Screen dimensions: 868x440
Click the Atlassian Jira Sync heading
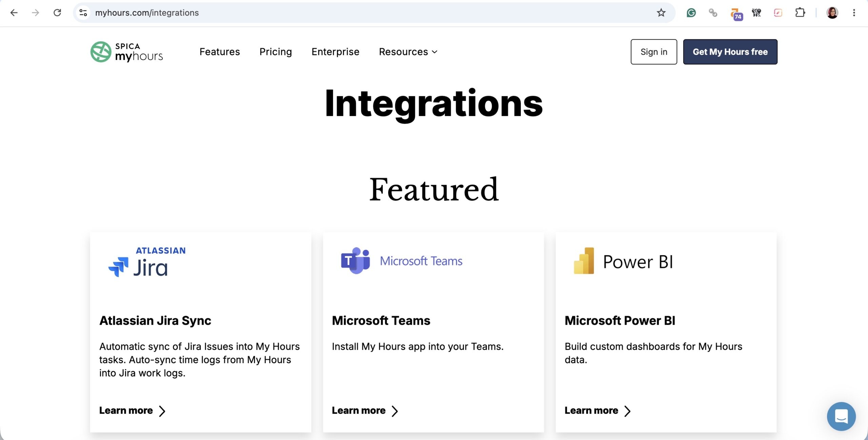pos(155,320)
